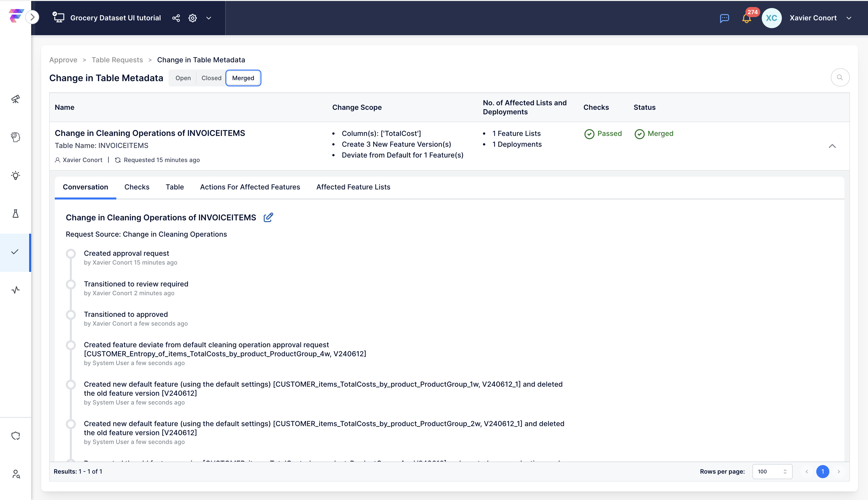Screen dimensions: 868x500
Task: Switch to the Table tab
Action: coord(175,187)
